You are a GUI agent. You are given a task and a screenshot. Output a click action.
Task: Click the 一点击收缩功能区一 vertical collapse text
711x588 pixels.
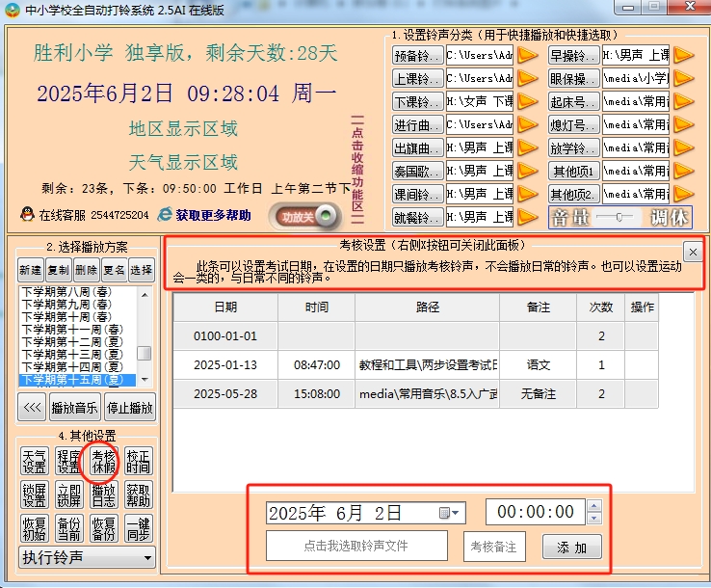coord(357,171)
